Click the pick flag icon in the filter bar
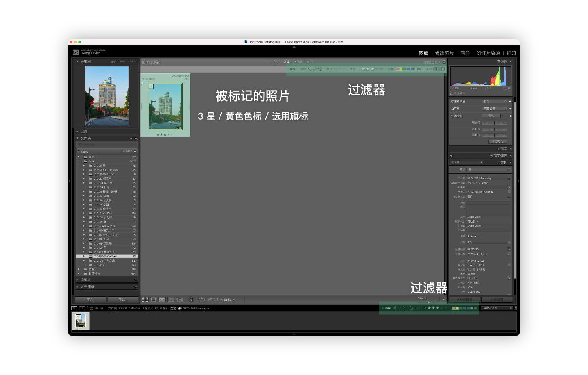 308,69
